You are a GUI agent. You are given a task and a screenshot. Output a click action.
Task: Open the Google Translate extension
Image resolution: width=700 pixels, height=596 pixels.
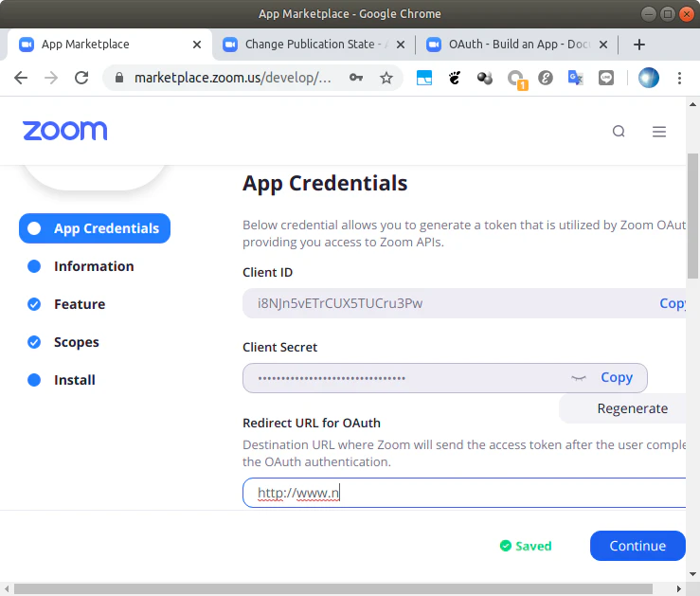576,78
